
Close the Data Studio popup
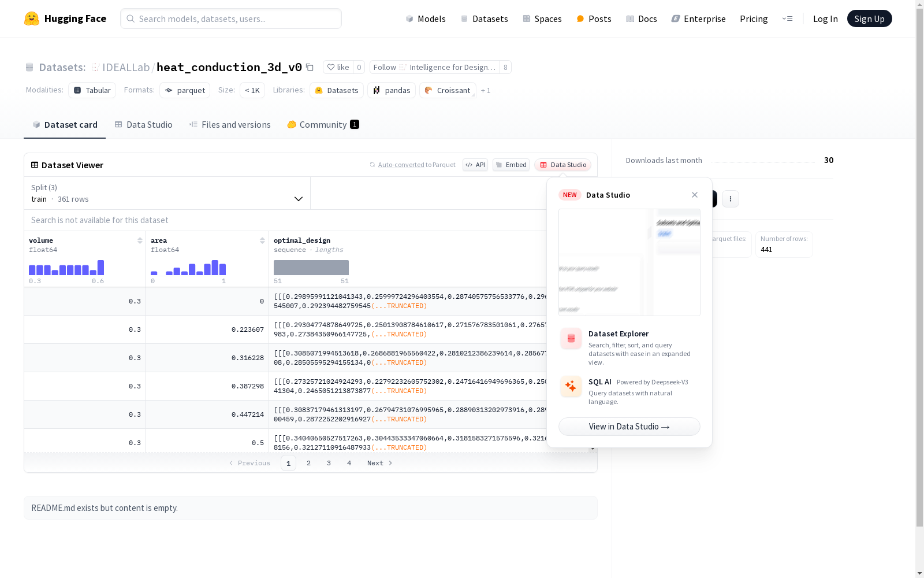click(x=695, y=195)
